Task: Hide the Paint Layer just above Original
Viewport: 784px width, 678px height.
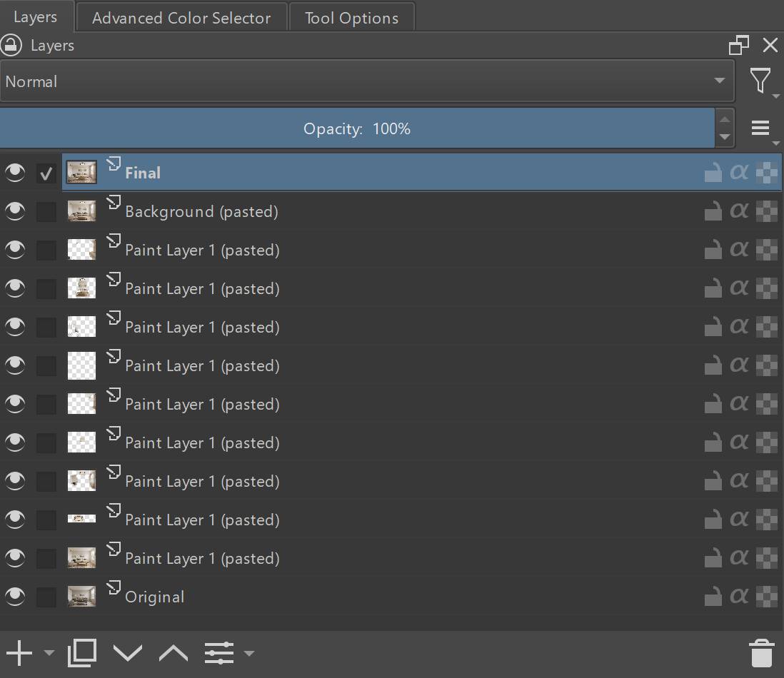Action: pos(15,557)
